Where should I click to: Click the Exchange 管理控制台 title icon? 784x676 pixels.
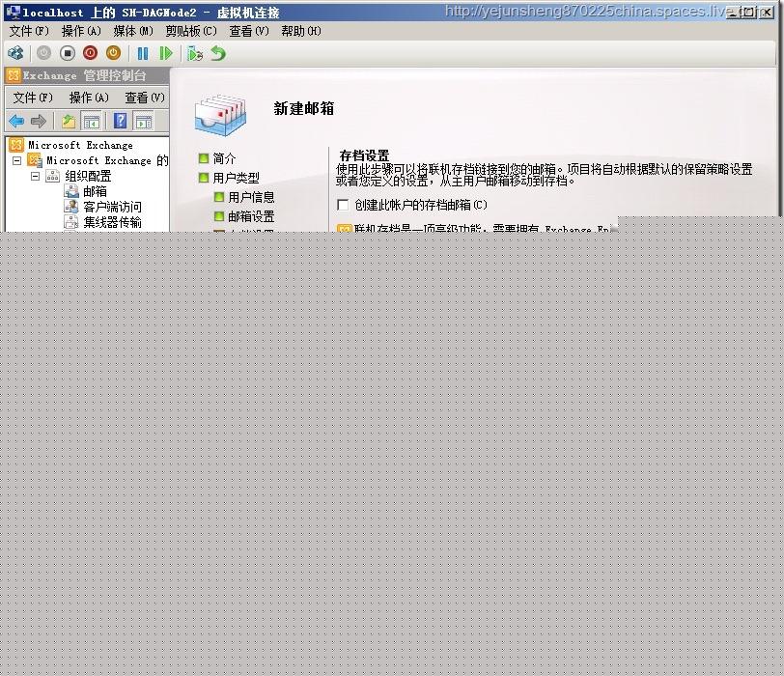click(x=14, y=75)
